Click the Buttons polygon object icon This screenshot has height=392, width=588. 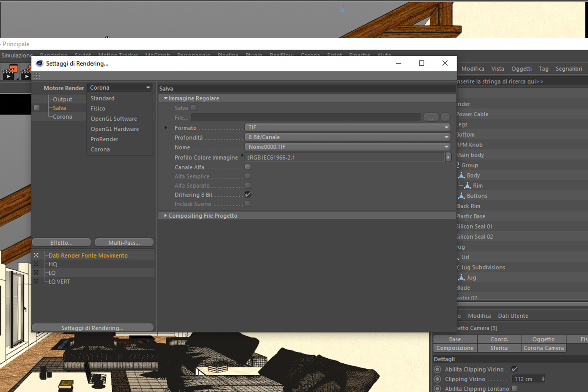pyautogui.click(x=462, y=196)
